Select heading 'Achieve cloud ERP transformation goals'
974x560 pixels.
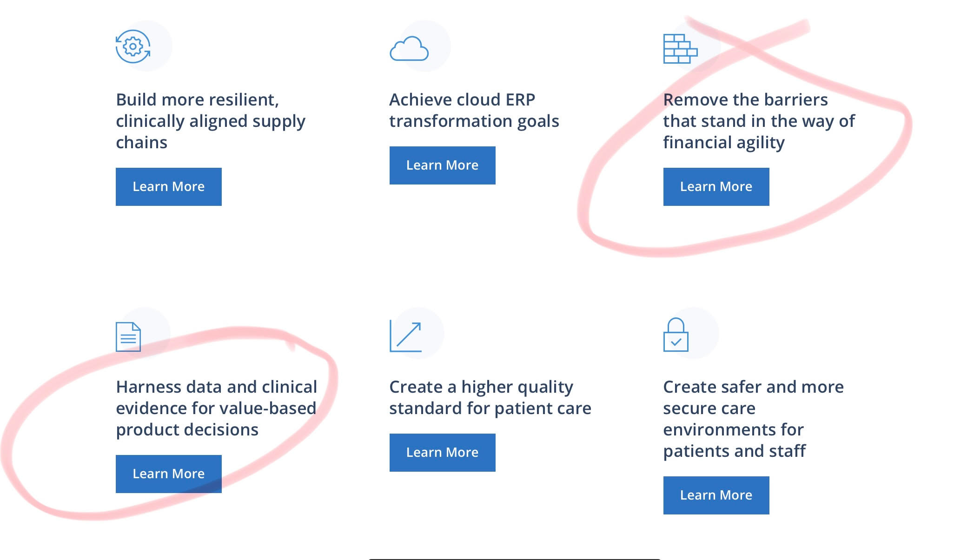tap(474, 110)
